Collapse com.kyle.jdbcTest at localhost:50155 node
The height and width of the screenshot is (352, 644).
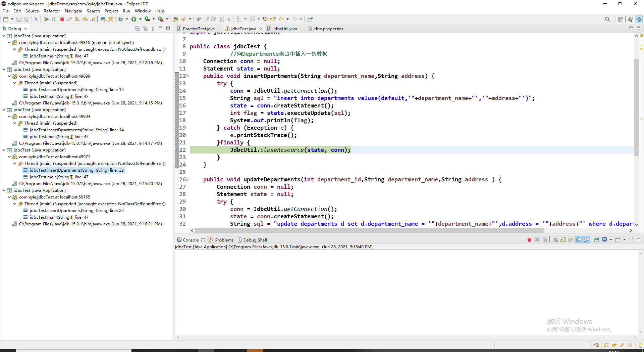pos(9,197)
